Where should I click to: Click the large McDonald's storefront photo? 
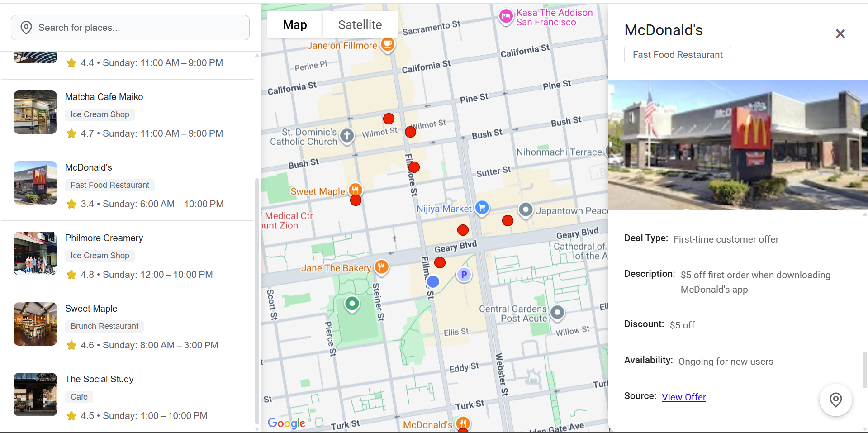pos(738,145)
